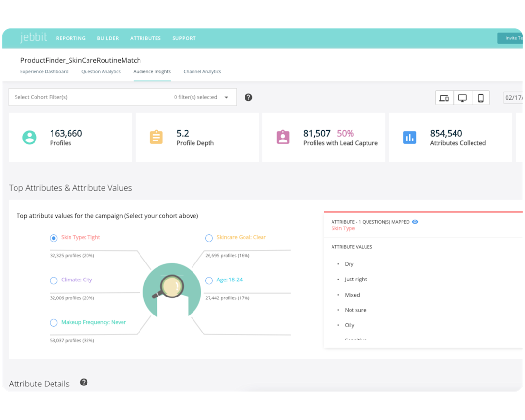Click the yellow Profile Depth clipboard icon

(x=156, y=137)
